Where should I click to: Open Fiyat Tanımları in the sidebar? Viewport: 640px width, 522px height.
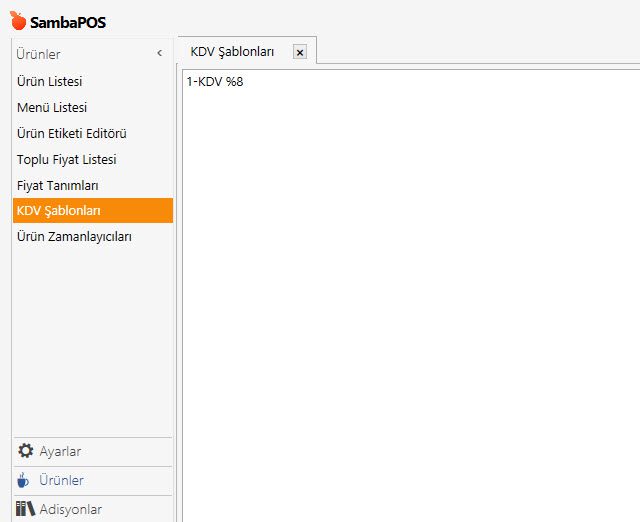tap(57, 185)
